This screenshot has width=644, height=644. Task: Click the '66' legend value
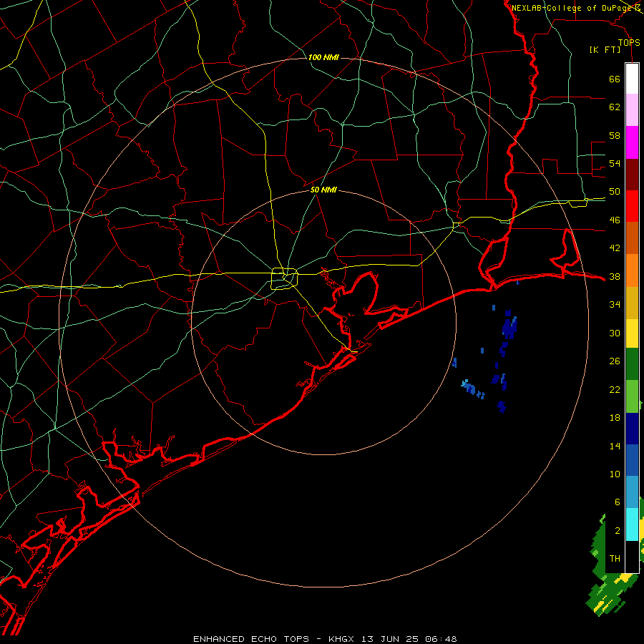[x=615, y=79]
